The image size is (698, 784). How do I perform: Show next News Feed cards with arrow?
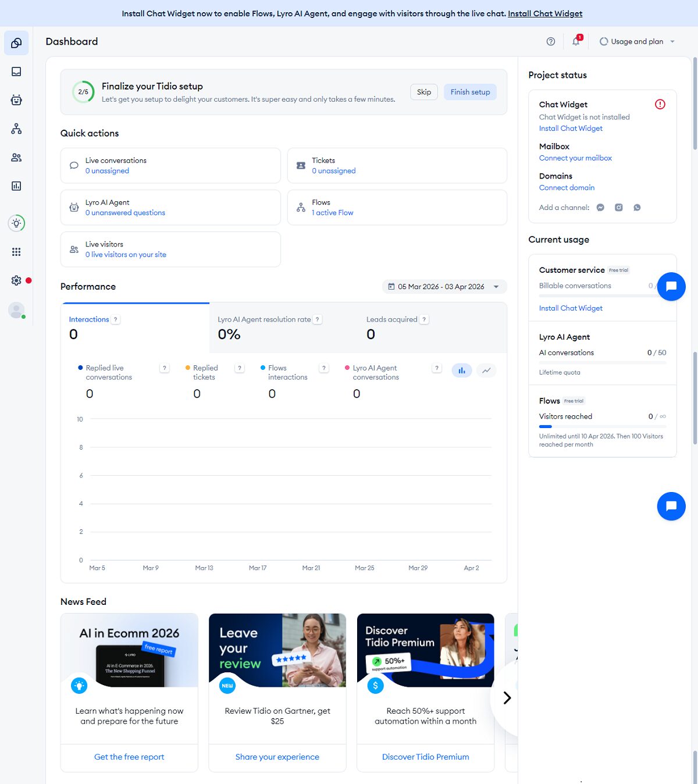tap(506, 697)
